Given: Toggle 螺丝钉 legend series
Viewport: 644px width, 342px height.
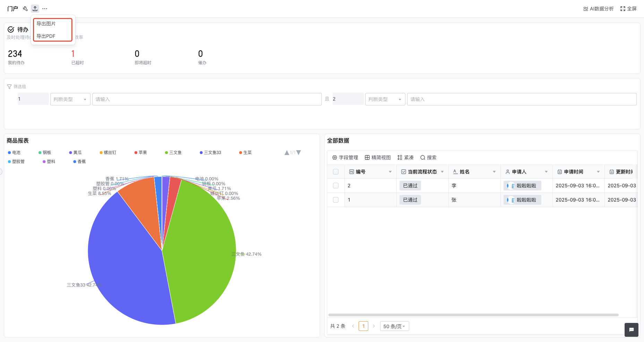Looking at the screenshot, I should click(108, 153).
